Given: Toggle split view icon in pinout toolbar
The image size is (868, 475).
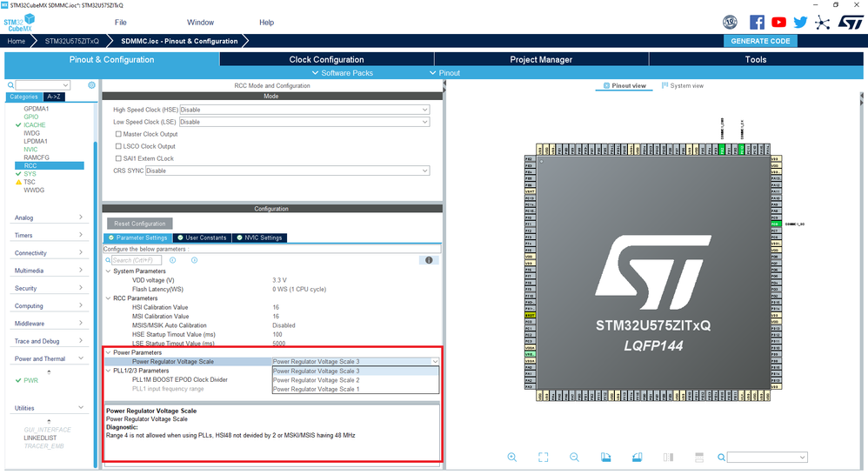Looking at the screenshot, I should tap(668, 457).
